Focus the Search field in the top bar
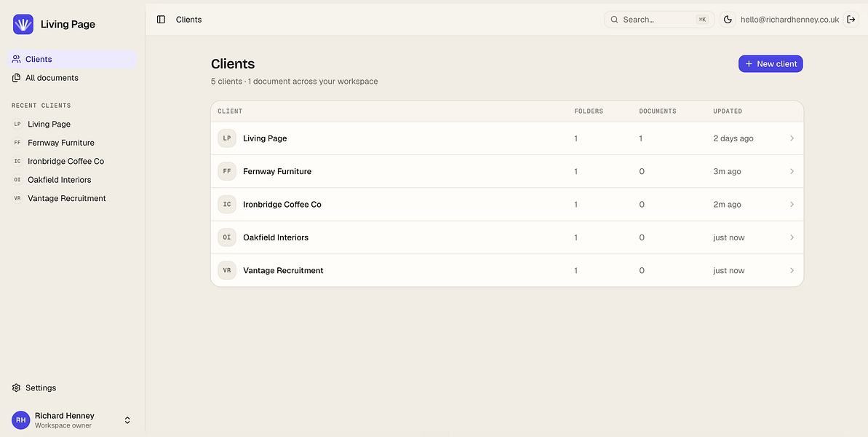This screenshot has height=437, width=868. pyautogui.click(x=658, y=20)
